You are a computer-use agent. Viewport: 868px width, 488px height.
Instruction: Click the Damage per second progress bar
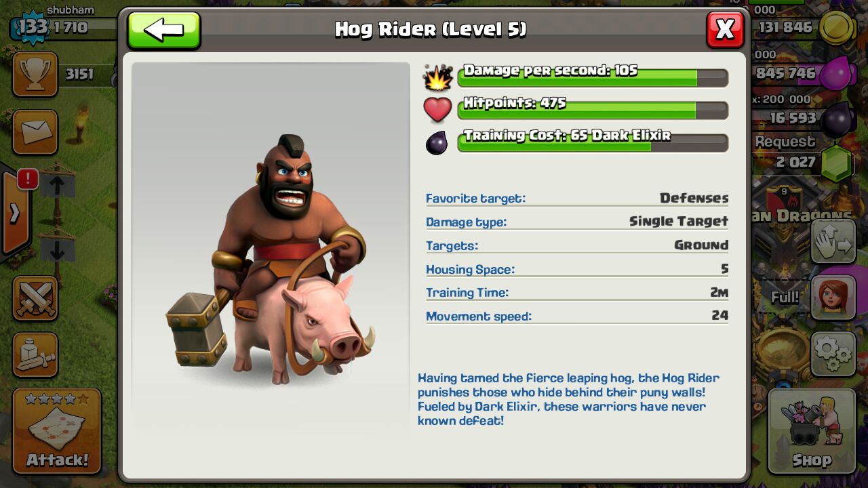(593, 77)
